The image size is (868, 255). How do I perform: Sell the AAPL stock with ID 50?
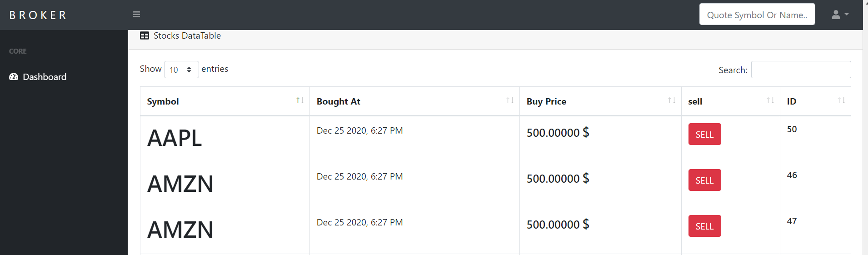coord(704,134)
